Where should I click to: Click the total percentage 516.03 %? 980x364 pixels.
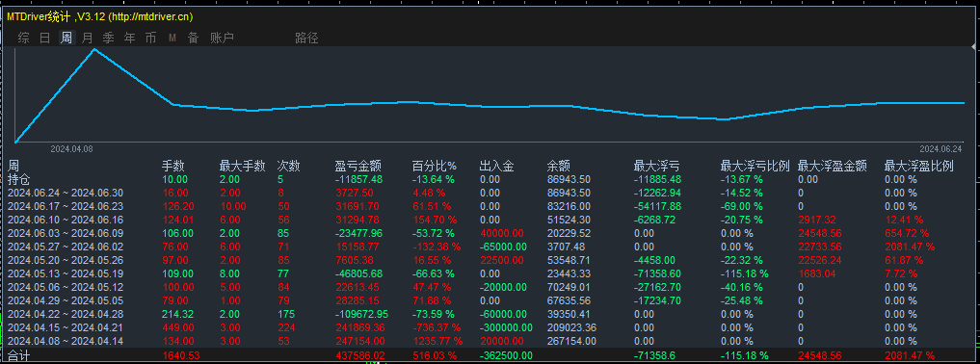(434, 356)
